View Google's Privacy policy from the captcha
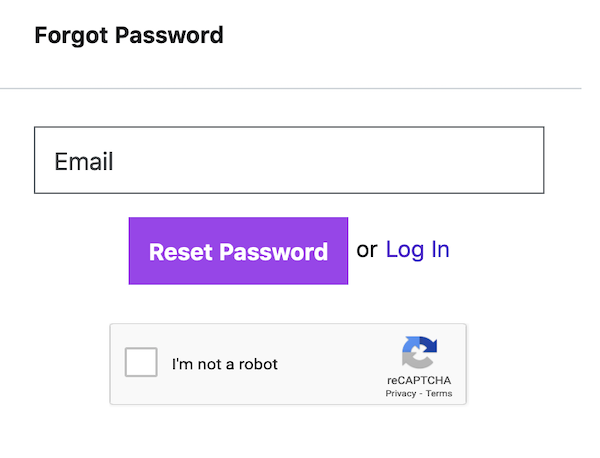 coord(400,394)
